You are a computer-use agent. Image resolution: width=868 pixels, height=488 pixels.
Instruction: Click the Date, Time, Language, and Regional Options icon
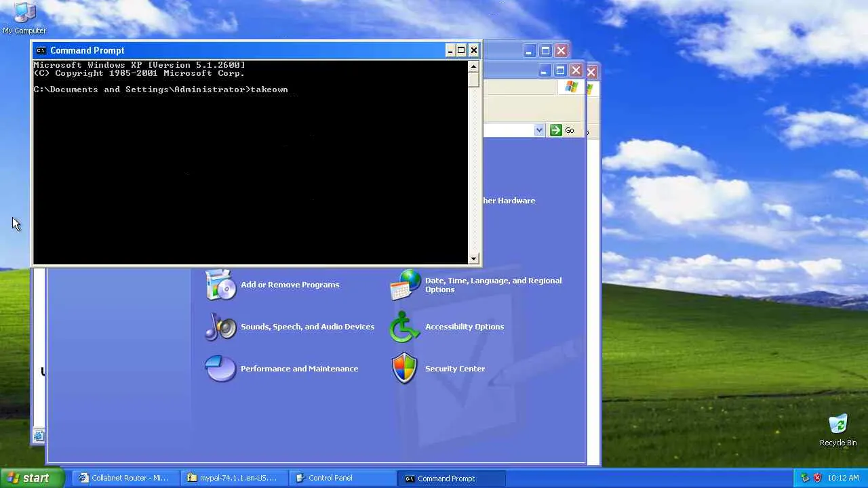405,285
